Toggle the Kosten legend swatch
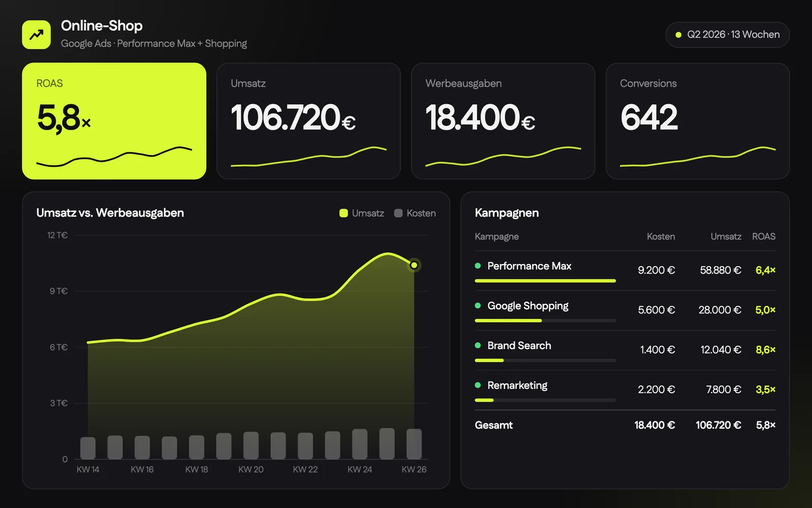812x508 pixels. pos(398,213)
